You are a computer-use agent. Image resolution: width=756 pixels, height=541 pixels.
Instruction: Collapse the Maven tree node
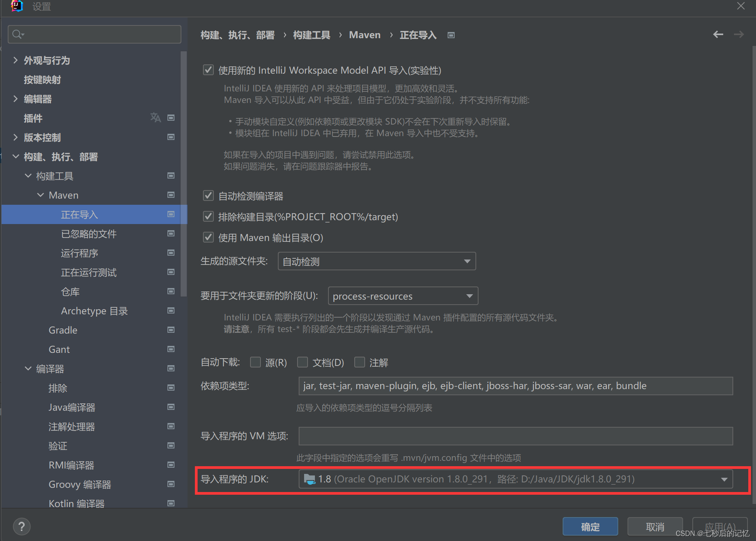[41, 195]
